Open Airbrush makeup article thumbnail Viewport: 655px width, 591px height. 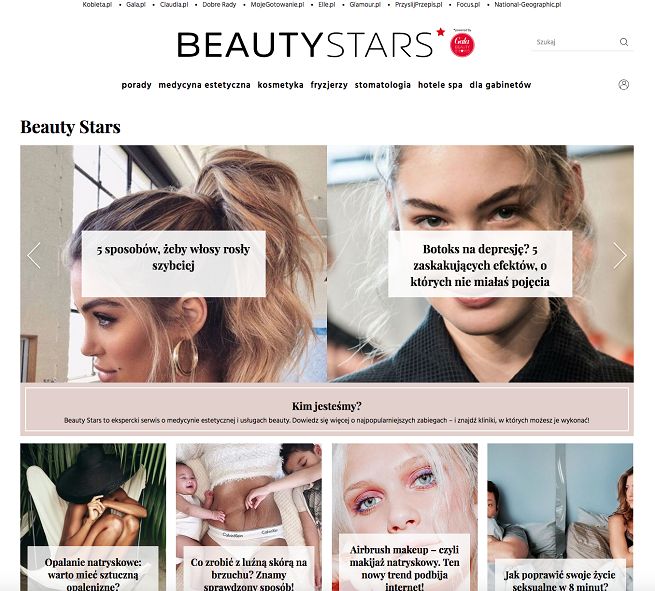click(x=404, y=517)
